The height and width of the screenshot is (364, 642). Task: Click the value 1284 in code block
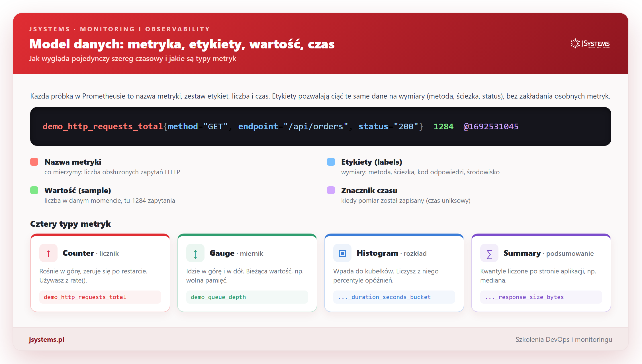(443, 126)
